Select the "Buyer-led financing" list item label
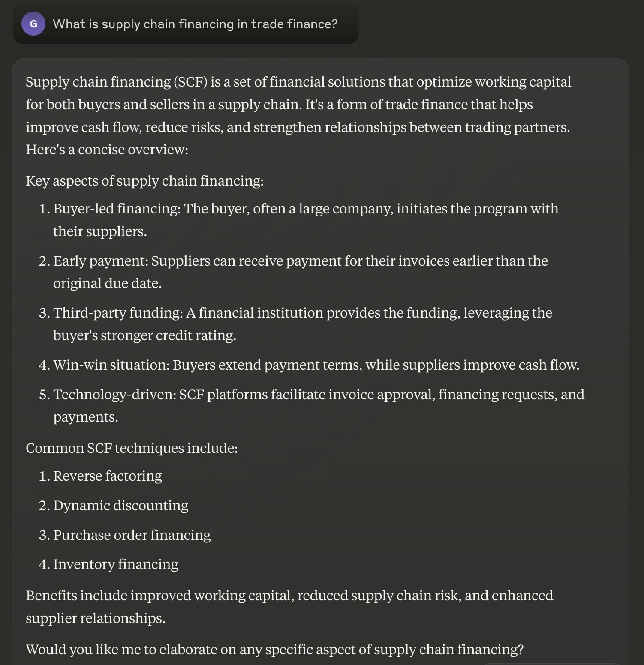Viewport: 644px width, 665px height. pos(117,209)
